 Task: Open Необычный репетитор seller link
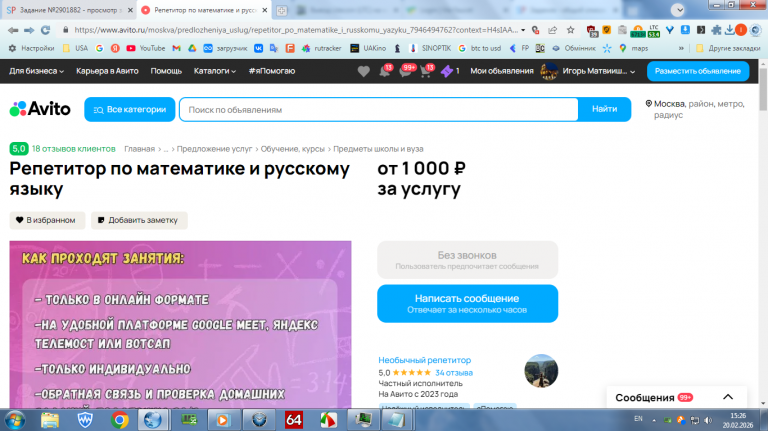[x=424, y=360]
